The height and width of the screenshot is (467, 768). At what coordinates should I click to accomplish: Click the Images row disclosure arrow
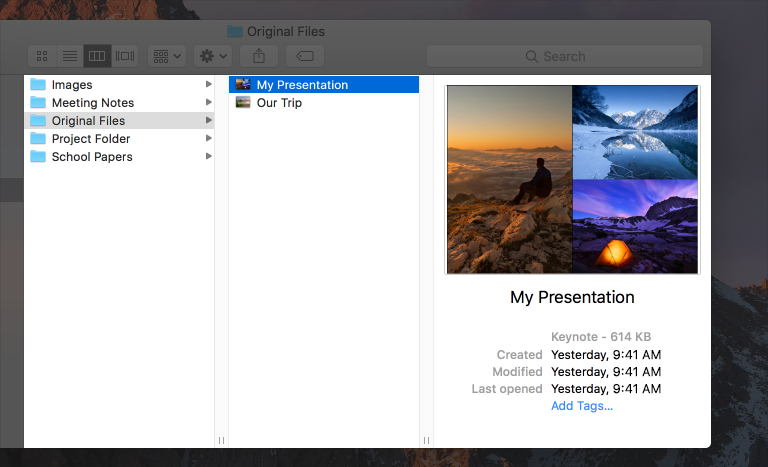tap(209, 84)
